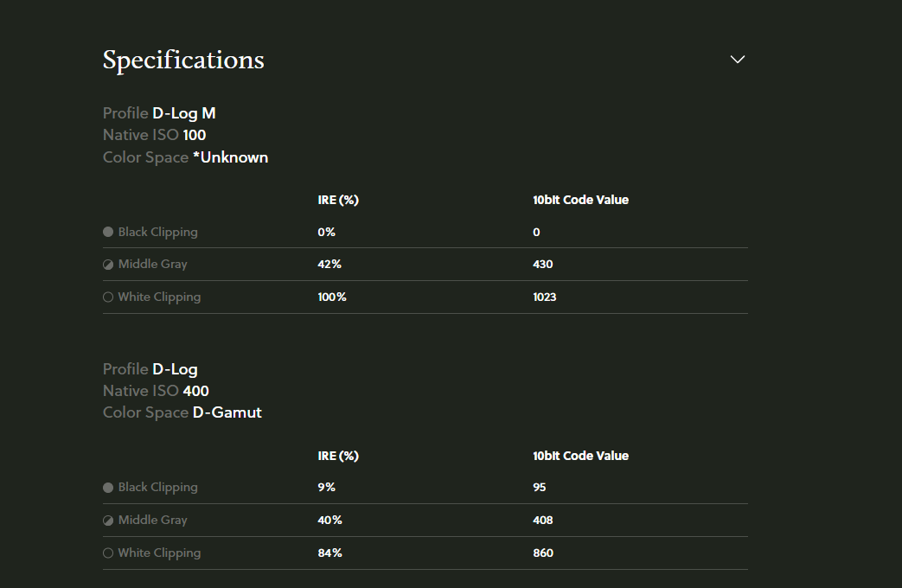Viewport: 902px width, 588px height.
Task: Click the D-Log White Clipping empty circle icon
Action: [108, 553]
